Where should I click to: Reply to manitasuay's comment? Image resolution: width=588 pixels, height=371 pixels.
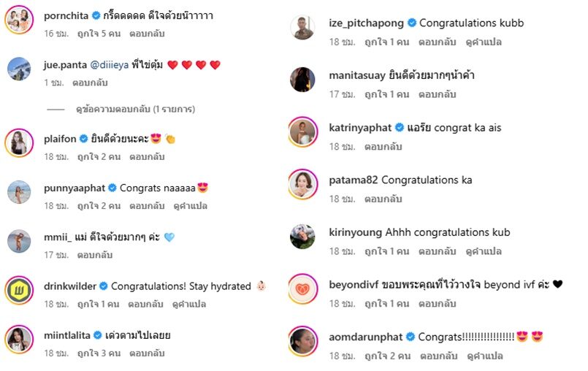click(438, 94)
